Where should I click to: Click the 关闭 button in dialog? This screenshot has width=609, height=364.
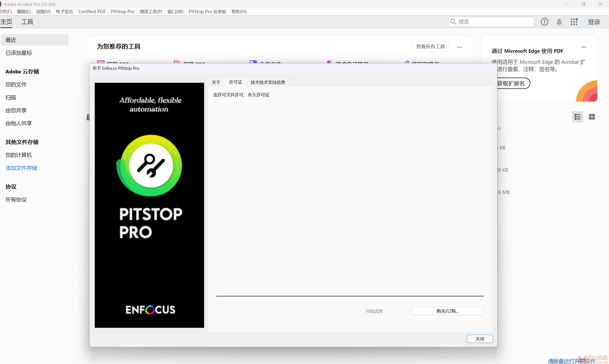pos(479,339)
